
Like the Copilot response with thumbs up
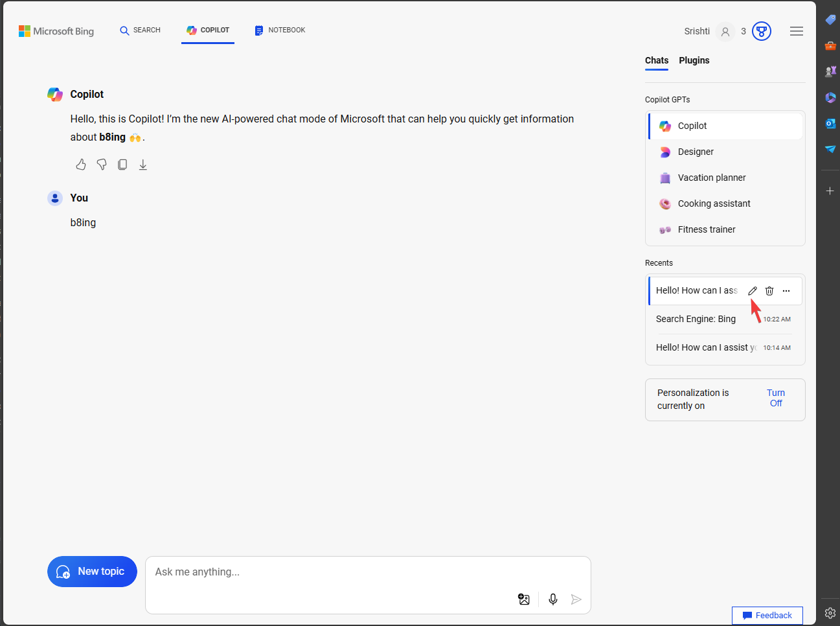coord(81,165)
